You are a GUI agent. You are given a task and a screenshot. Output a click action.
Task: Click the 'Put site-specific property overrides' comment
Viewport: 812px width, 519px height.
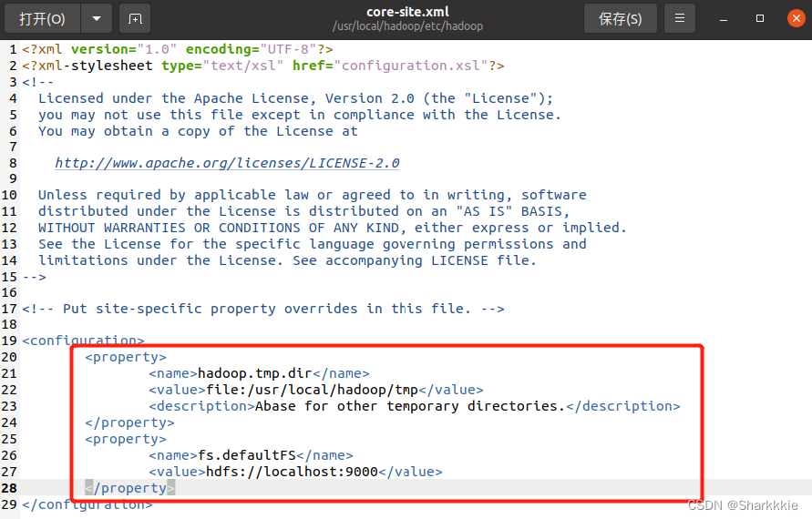tap(263, 309)
